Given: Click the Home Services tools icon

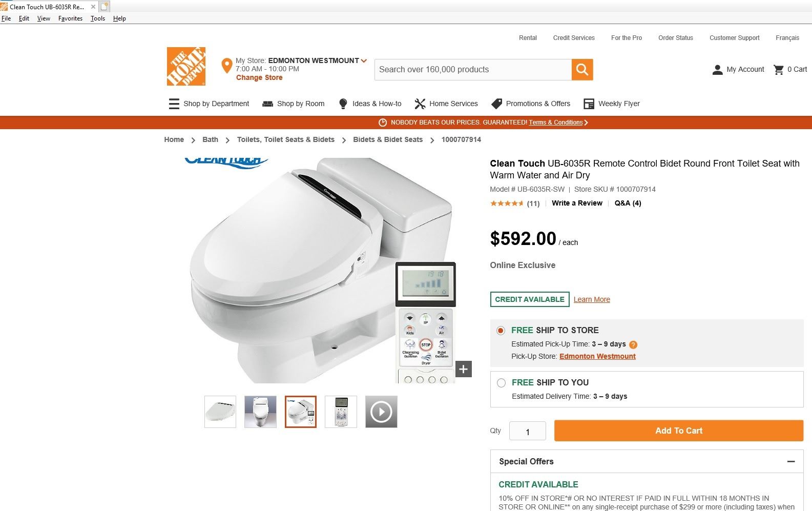Looking at the screenshot, I should pos(420,104).
